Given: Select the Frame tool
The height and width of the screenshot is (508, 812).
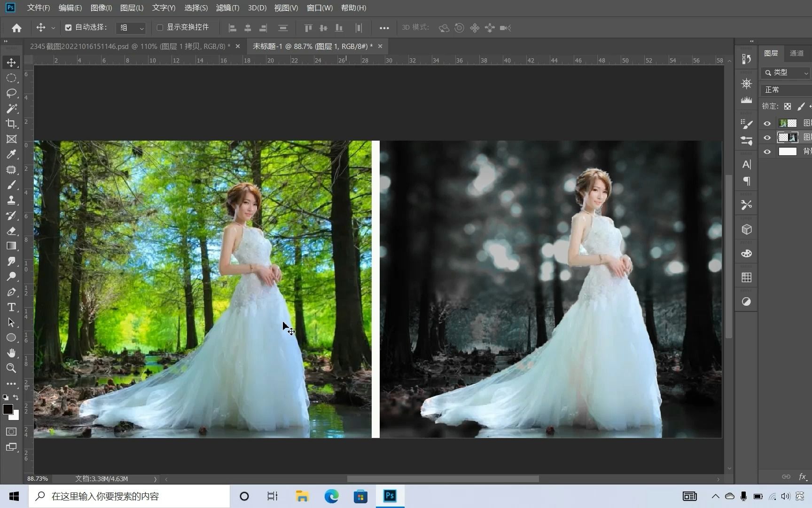Looking at the screenshot, I should (11, 139).
